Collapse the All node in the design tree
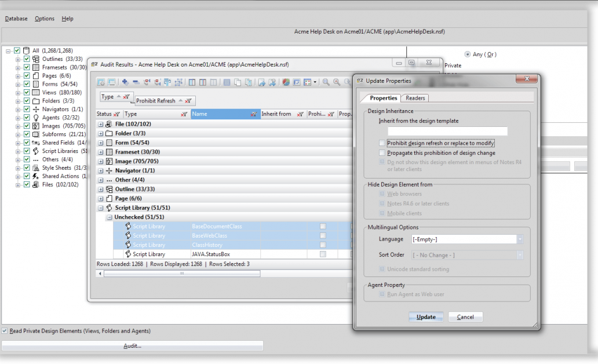 8,51
